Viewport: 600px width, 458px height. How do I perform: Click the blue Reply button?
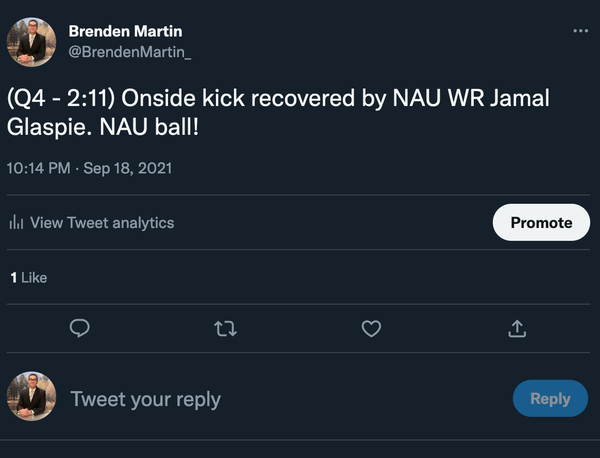tap(550, 398)
